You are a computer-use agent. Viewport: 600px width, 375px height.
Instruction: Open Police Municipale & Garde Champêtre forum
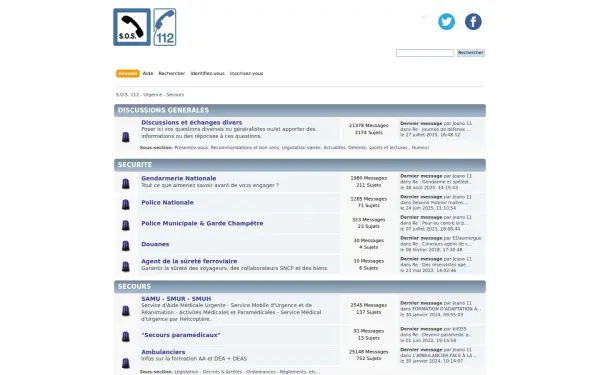tap(202, 223)
